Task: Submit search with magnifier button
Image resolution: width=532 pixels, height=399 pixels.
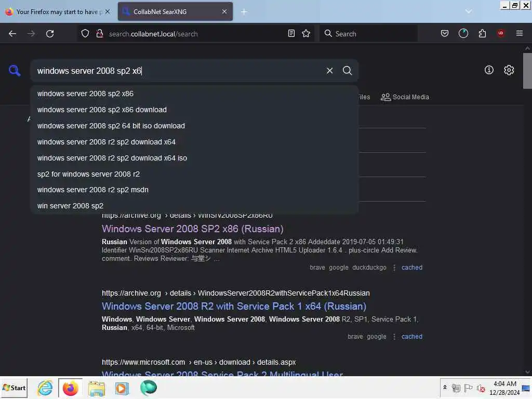Action: pyautogui.click(x=347, y=71)
